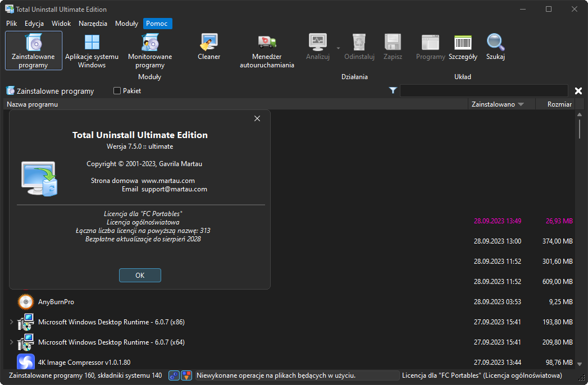Image resolution: width=588 pixels, height=385 pixels.
Task: Open the Widok menu
Action: (x=61, y=23)
